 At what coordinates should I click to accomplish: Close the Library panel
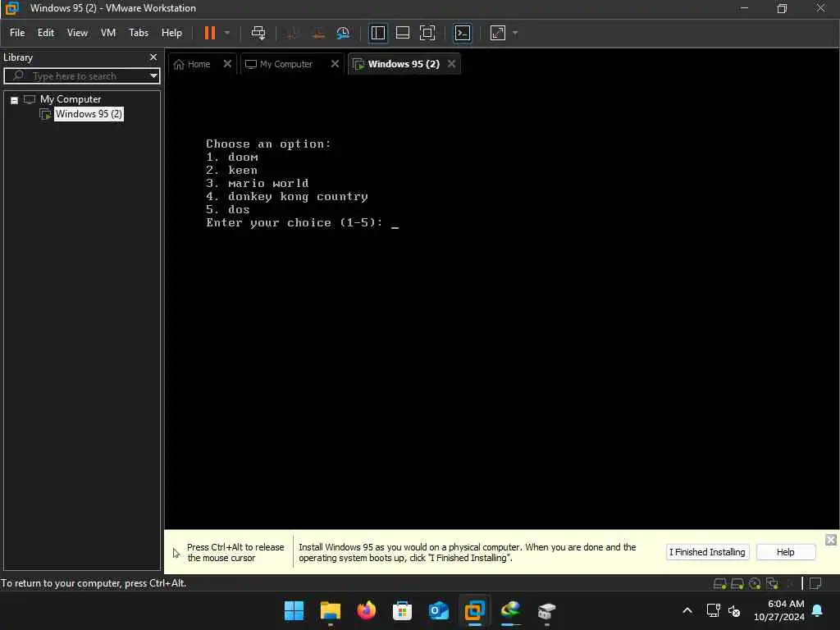(153, 57)
